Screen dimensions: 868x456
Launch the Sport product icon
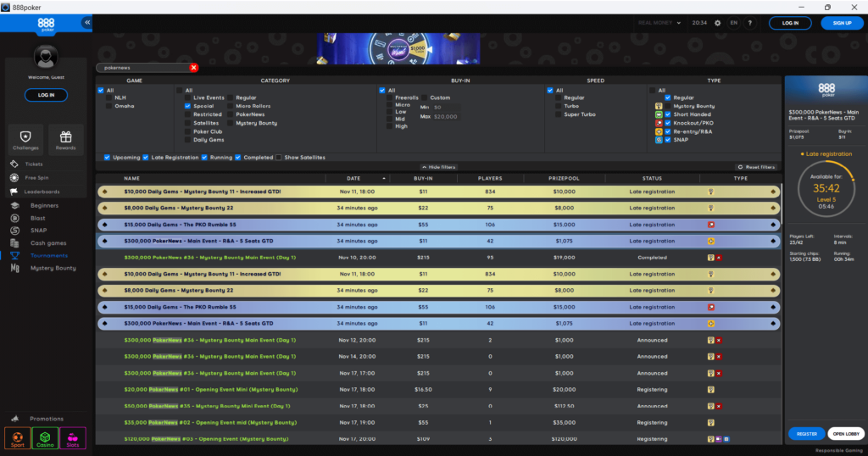coord(18,437)
